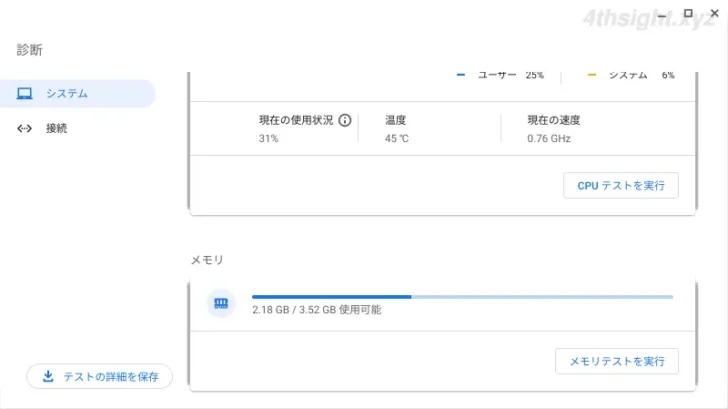
Task: Click the 45 ℃ temperature value
Action: click(x=396, y=138)
